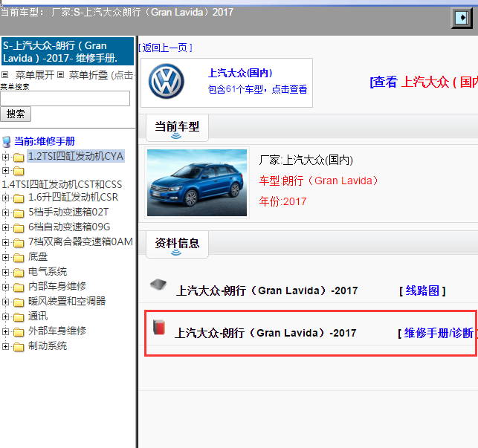Select 7档双离合器变速箱0AM tree item
This screenshot has width=478, height=448.
tap(81, 241)
